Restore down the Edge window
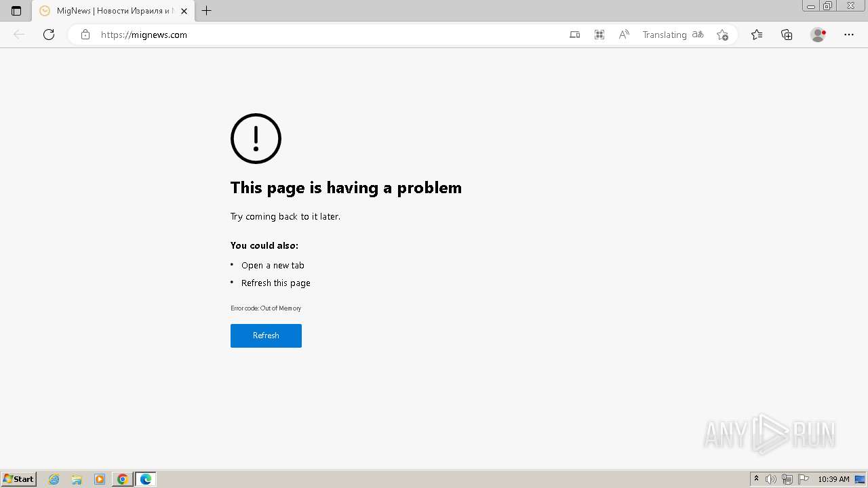This screenshot has height=488, width=868. 828,6
